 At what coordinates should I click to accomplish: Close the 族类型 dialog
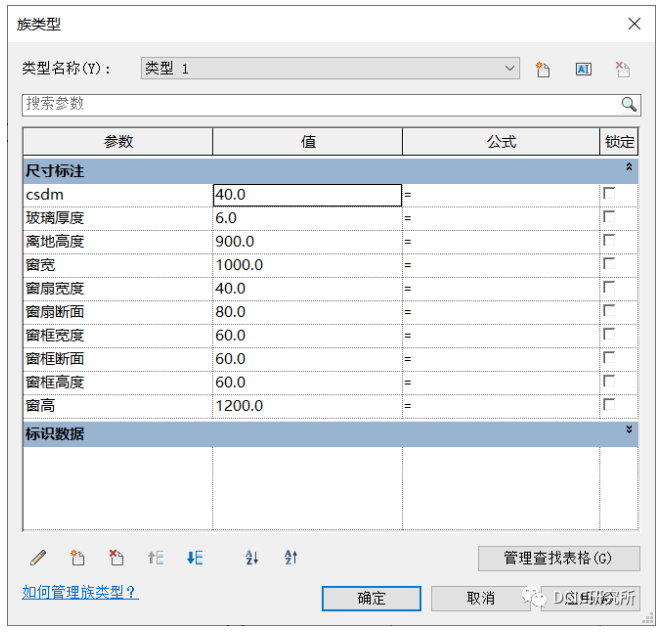point(634,24)
